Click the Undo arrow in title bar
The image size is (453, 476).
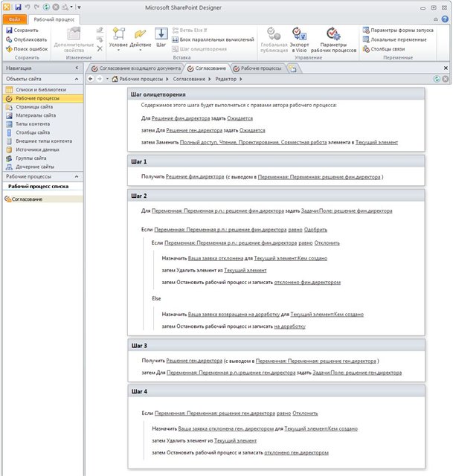tap(28, 7)
